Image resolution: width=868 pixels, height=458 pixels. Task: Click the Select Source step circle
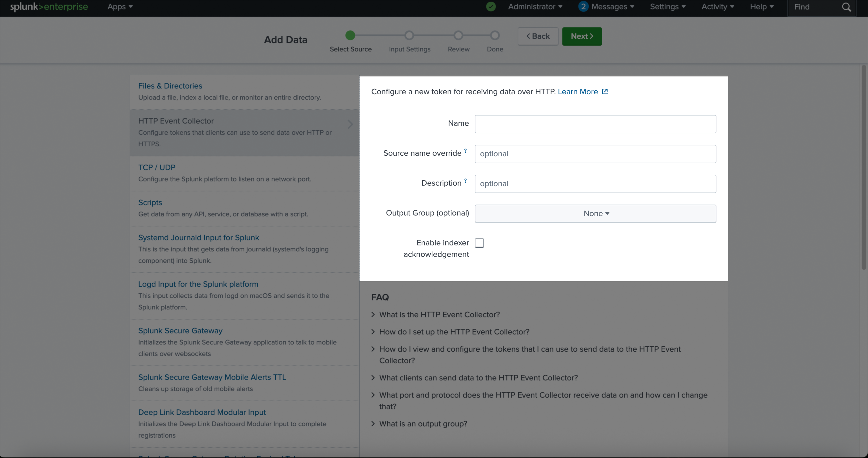pos(350,35)
